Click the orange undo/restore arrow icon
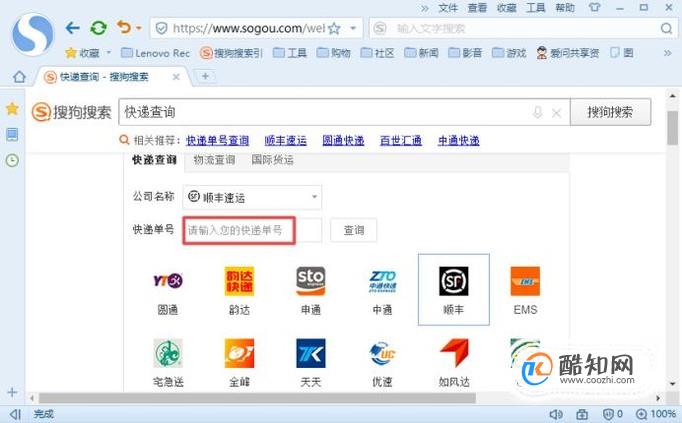This screenshot has height=423, width=682. click(124, 27)
